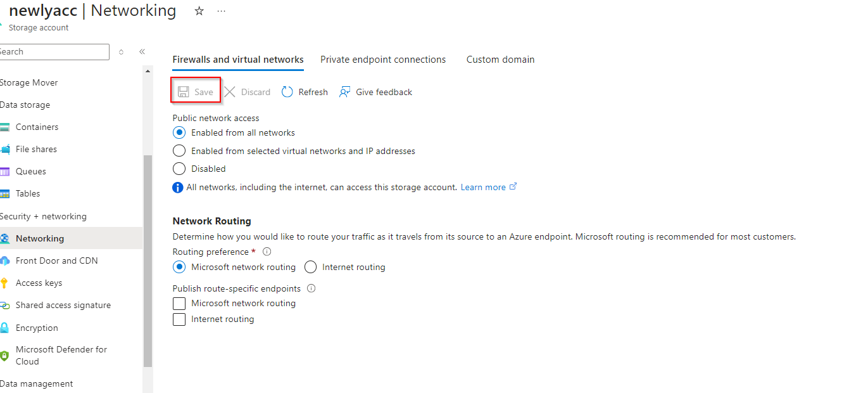The width and height of the screenshot is (868, 393).
Task: Switch to Private endpoint connections tab
Action: pyautogui.click(x=383, y=60)
